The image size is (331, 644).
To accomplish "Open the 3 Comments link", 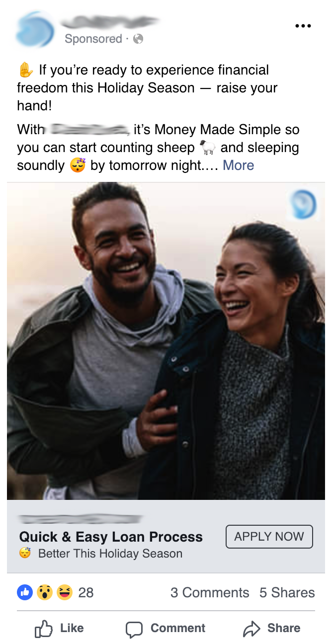I will click(x=210, y=592).
